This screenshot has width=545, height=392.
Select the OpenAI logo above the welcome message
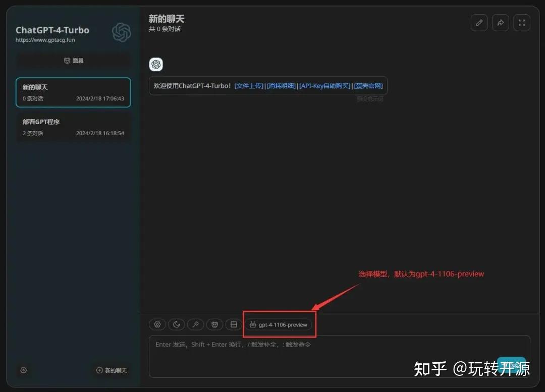pos(155,64)
